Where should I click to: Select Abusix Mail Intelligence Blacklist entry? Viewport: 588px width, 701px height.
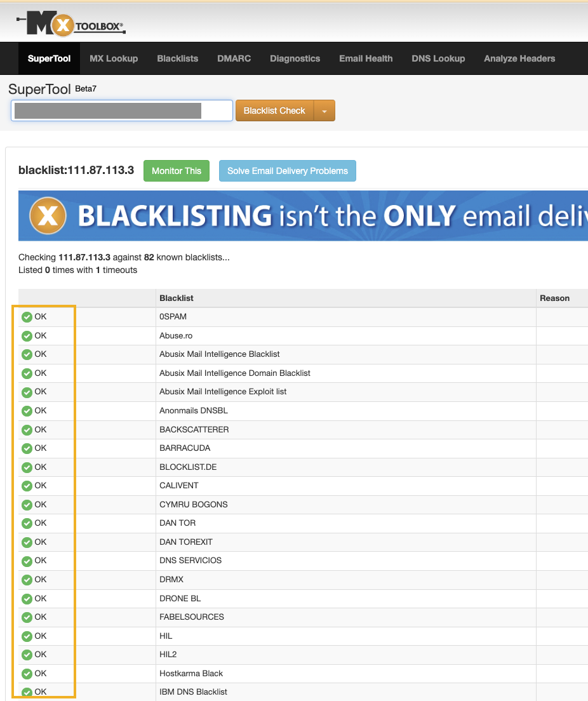pos(220,354)
